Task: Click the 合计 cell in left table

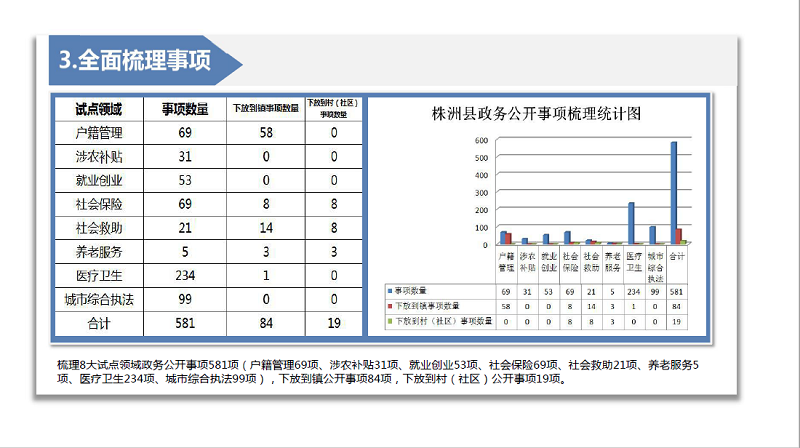Action: coord(98,323)
